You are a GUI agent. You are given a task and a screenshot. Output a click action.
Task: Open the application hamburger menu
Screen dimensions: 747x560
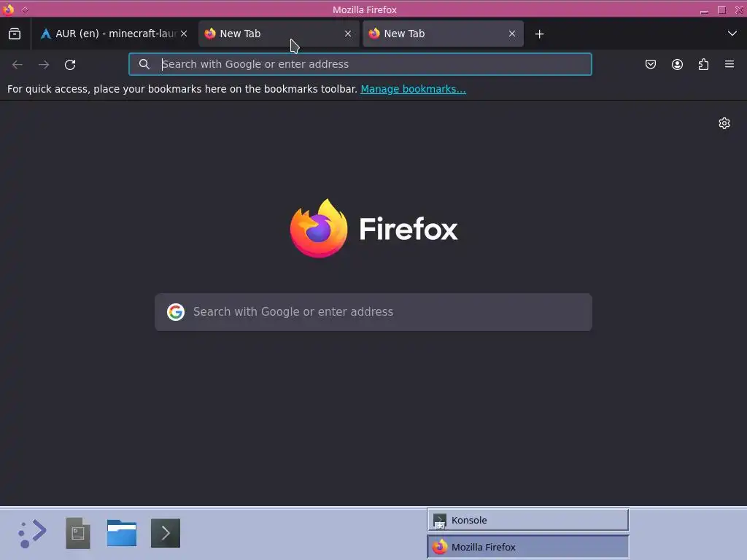click(729, 64)
